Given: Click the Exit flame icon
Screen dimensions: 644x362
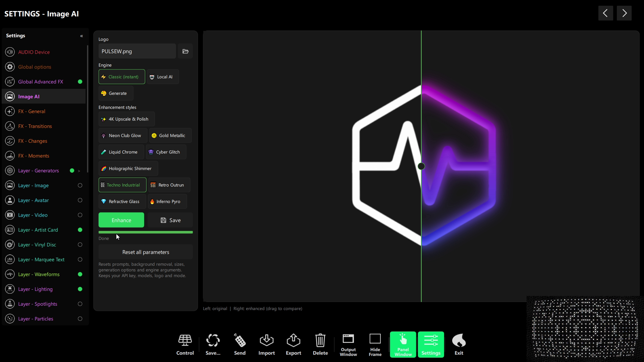Looking at the screenshot, I should (x=459, y=344).
